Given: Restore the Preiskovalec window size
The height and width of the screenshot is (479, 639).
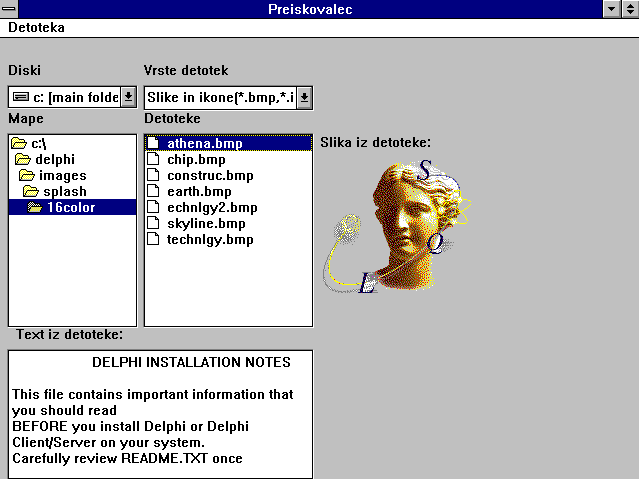Looking at the screenshot, I should pyautogui.click(x=630, y=9).
